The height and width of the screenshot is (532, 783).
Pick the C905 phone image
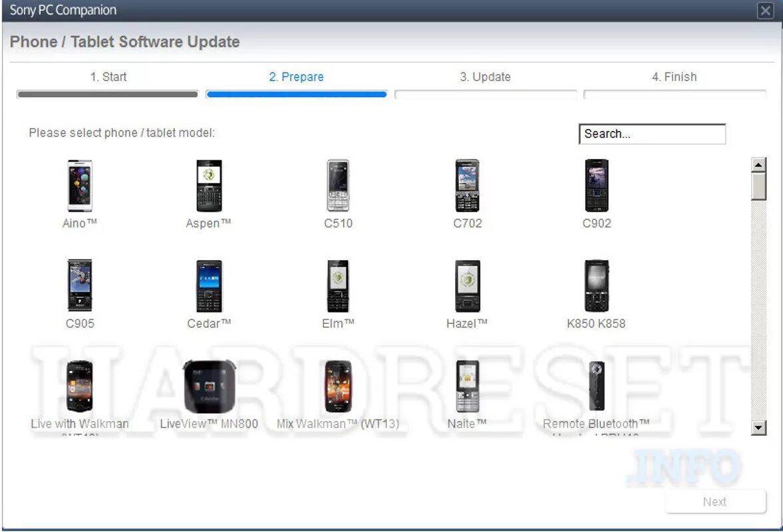[x=80, y=285]
